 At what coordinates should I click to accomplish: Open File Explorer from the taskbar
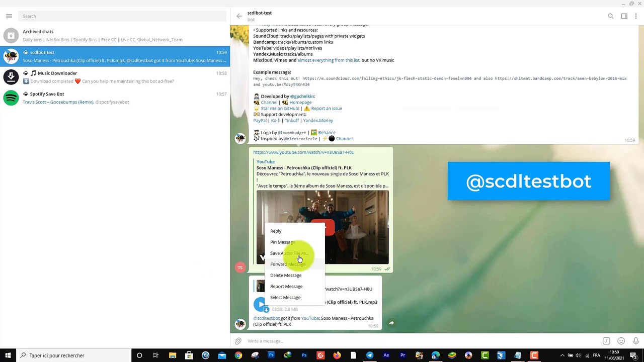[x=172, y=355]
